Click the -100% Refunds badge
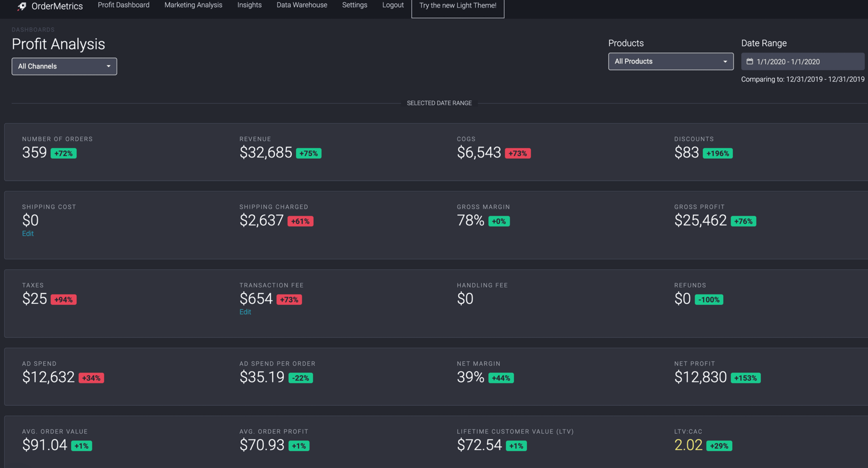Screen dimensions: 868x468 coord(709,300)
